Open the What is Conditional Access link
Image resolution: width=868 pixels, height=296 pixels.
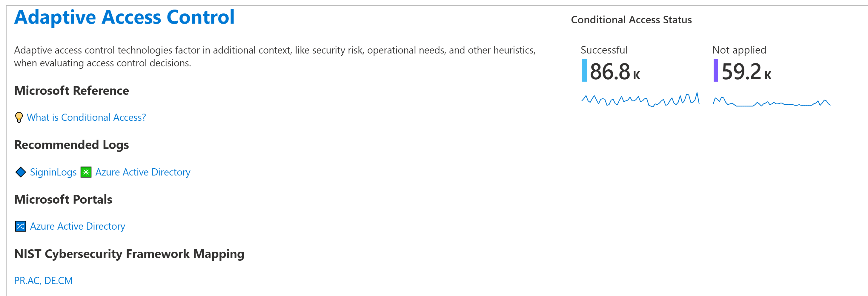click(x=87, y=118)
